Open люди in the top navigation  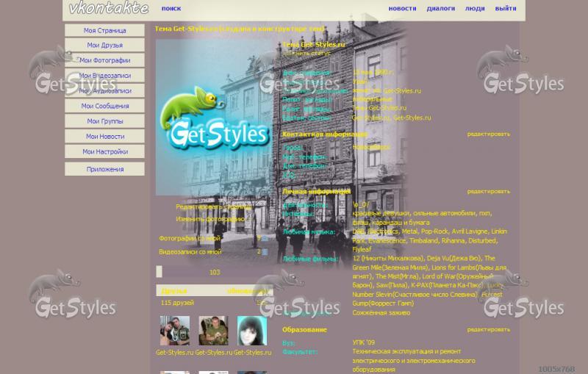tap(475, 8)
